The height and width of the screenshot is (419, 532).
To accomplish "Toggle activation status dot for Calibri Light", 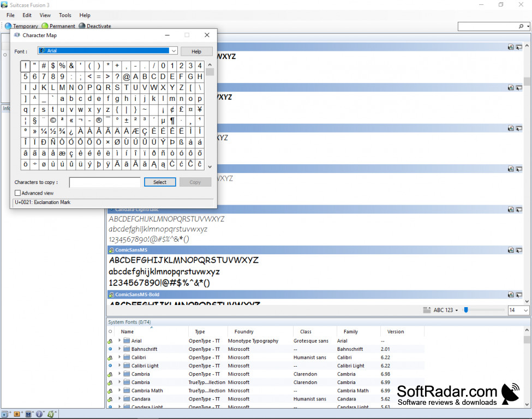I will pos(110,366).
